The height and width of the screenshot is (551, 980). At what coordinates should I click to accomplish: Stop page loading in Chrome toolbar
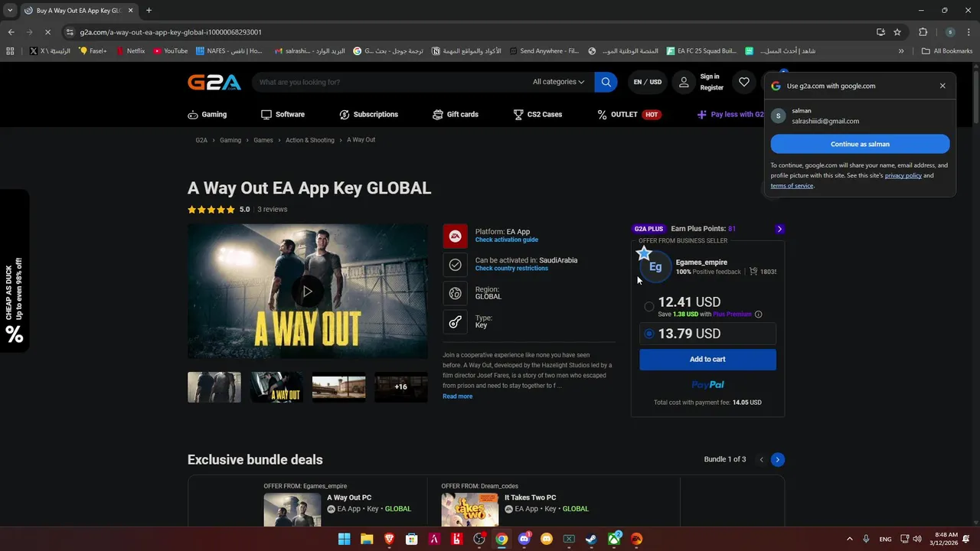pyautogui.click(x=47, y=32)
